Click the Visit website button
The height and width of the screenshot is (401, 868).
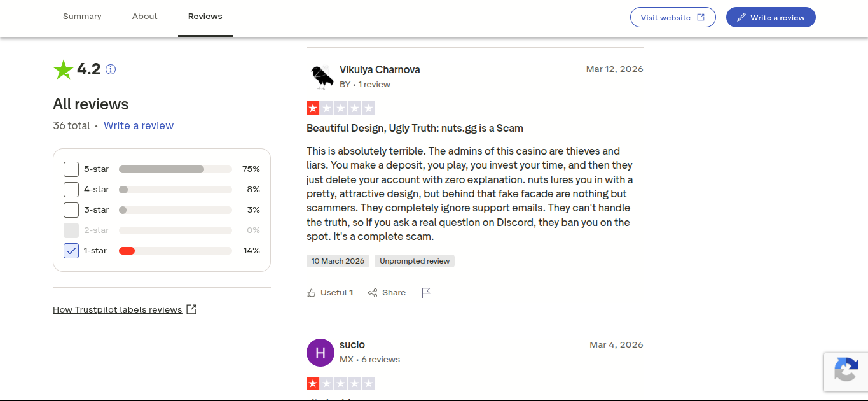click(673, 17)
